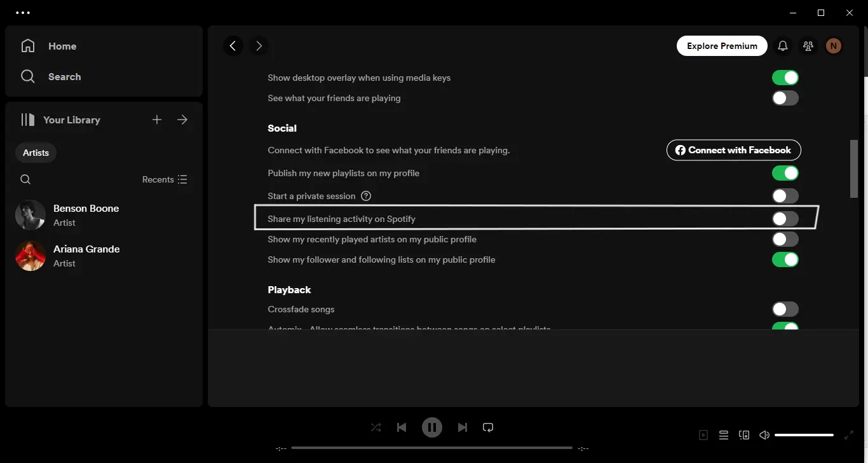The width and height of the screenshot is (868, 463).
Task: Click the Home house icon
Action: point(28,46)
